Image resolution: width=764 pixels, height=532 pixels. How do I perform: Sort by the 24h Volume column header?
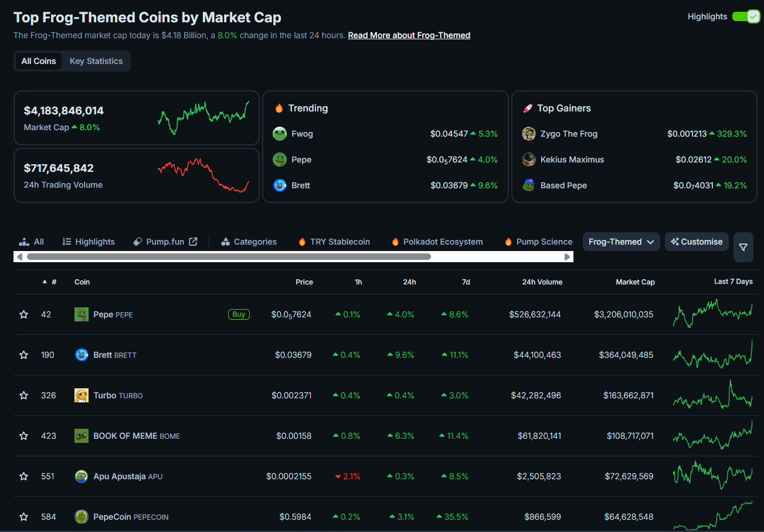coord(542,282)
